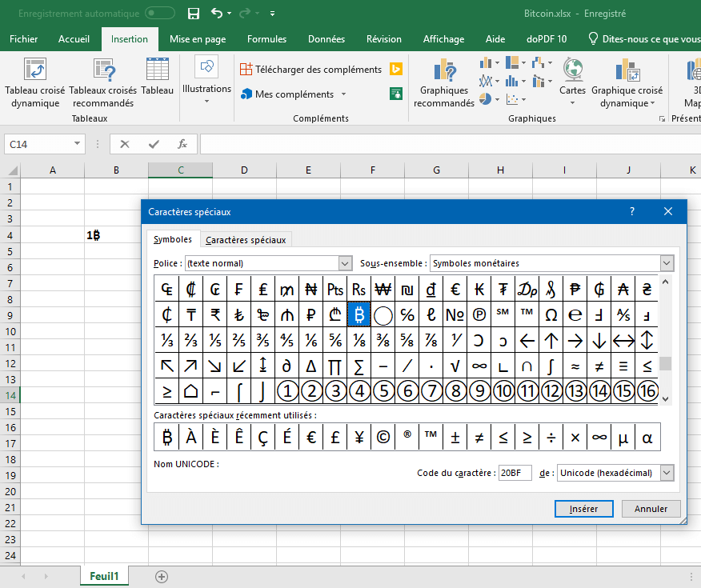Click the Save icon in the quick access toolbar
Screen dimensions: 701x588
click(193, 14)
